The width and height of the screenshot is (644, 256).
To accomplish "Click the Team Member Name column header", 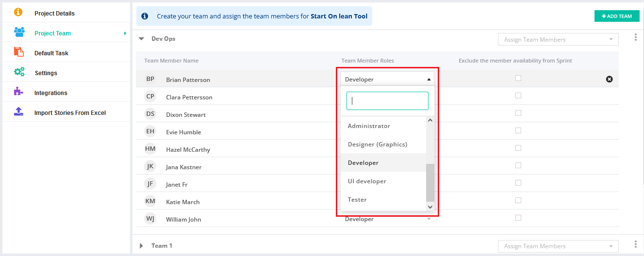I will coord(171,61).
